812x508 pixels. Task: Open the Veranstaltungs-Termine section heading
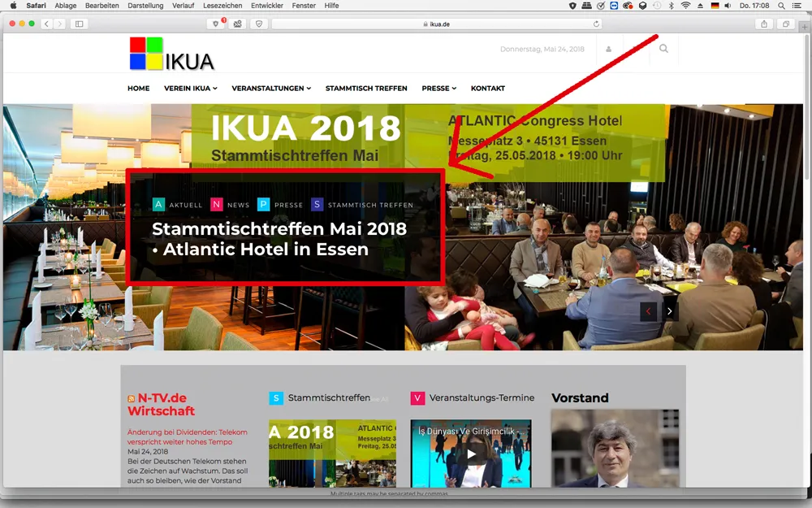tap(482, 397)
